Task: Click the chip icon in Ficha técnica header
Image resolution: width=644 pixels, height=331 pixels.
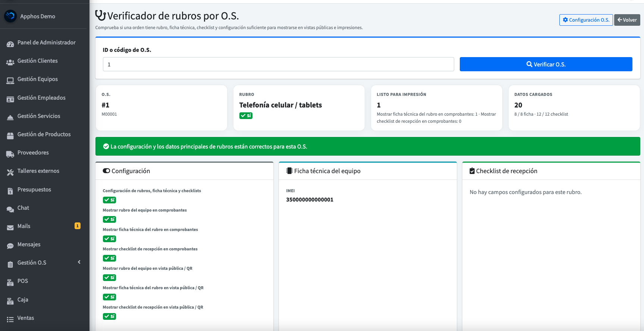Action: (289, 171)
